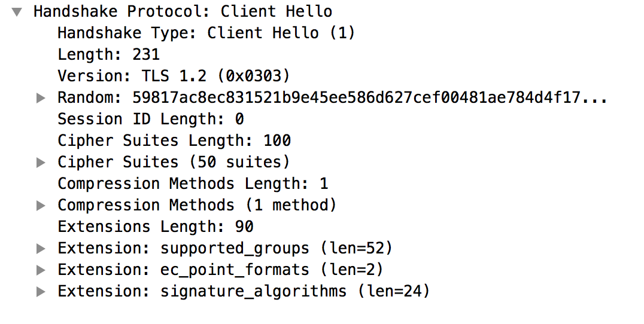Viewport: 644px width, 324px height.
Task: Expand the Cipher Suites (50 suites) arrow
Action: [x=41, y=163]
